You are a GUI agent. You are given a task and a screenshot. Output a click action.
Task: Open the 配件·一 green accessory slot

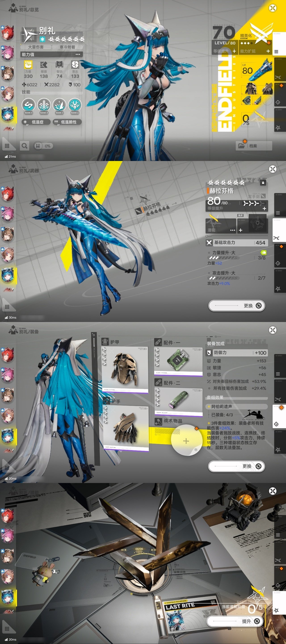(179, 360)
